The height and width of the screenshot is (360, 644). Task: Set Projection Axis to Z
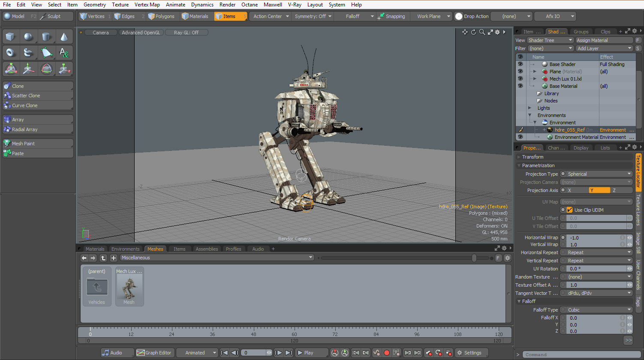(622, 190)
